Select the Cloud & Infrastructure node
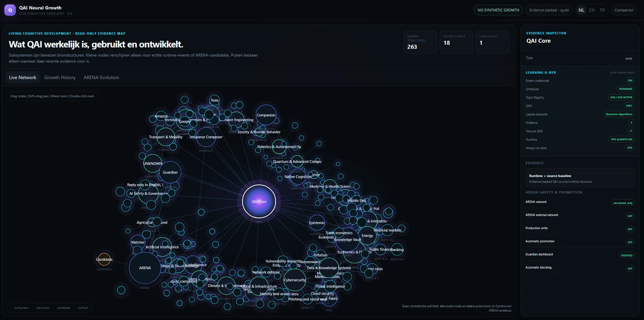 click(x=259, y=286)
